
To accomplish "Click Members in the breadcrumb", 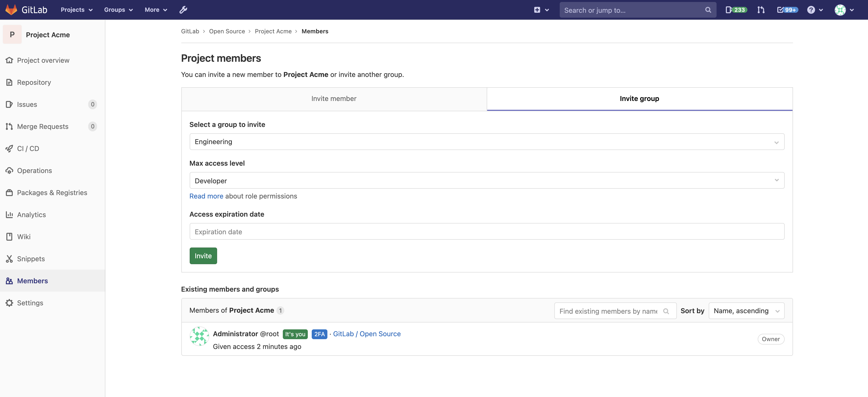I will coord(315,31).
